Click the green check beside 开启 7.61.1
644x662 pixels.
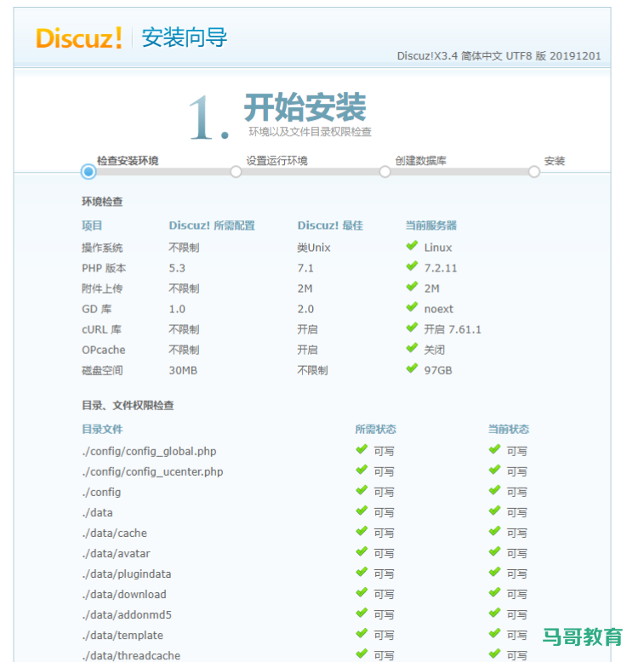[x=412, y=328]
